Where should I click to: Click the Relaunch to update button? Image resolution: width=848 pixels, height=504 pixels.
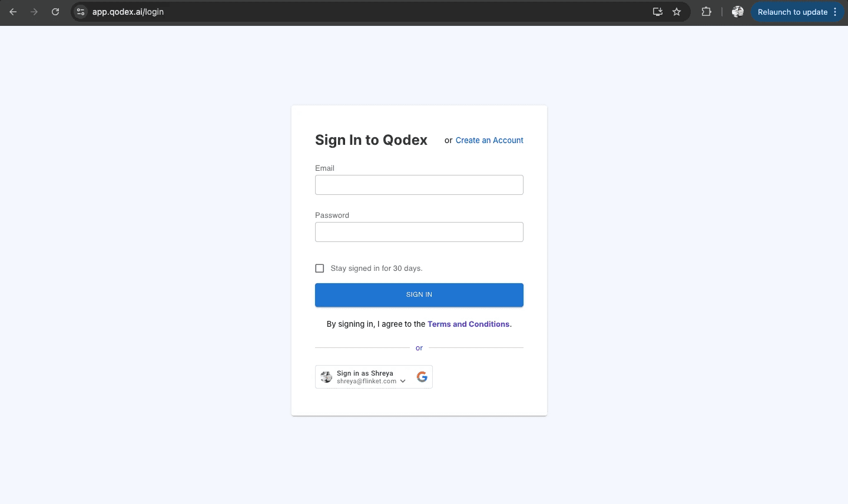(793, 12)
